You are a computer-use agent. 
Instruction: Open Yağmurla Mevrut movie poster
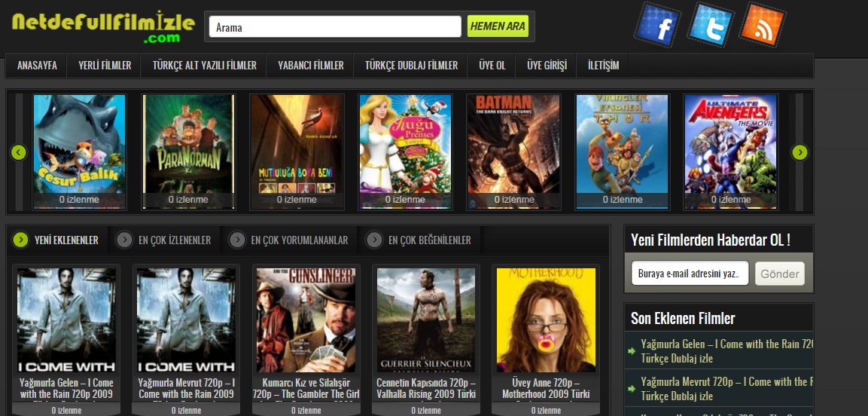186,320
